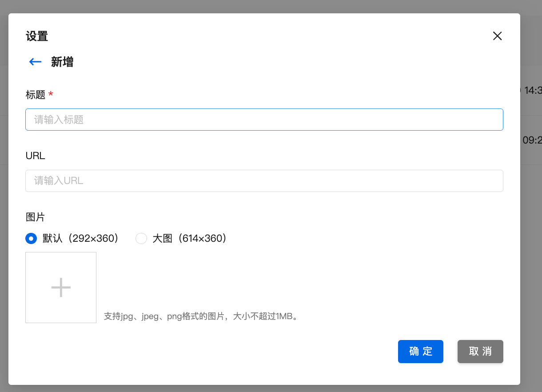The image size is (542, 392).
Task: Close the 设置 dialog with the X
Action: pyautogui.click(x=497, y=36)
